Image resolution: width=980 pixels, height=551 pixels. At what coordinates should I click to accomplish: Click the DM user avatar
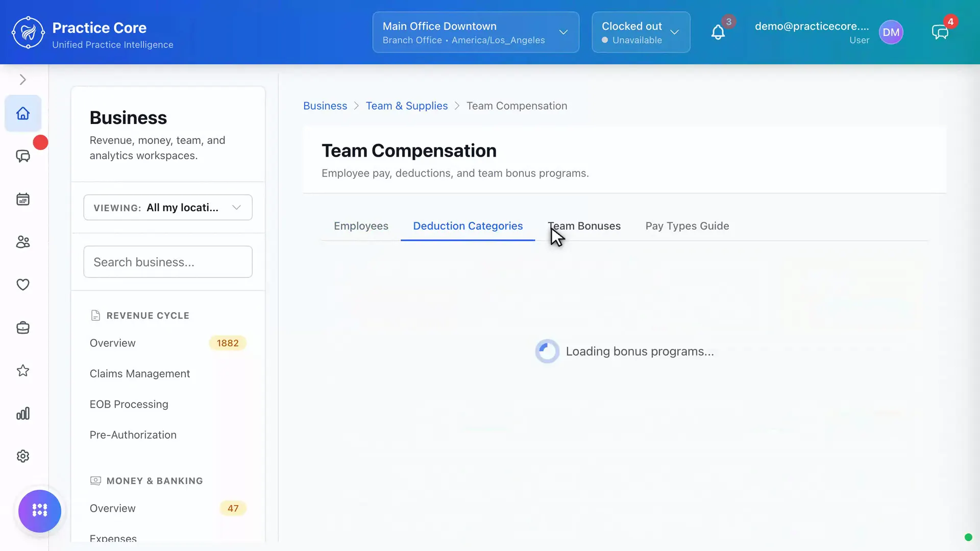click(891, 32)
